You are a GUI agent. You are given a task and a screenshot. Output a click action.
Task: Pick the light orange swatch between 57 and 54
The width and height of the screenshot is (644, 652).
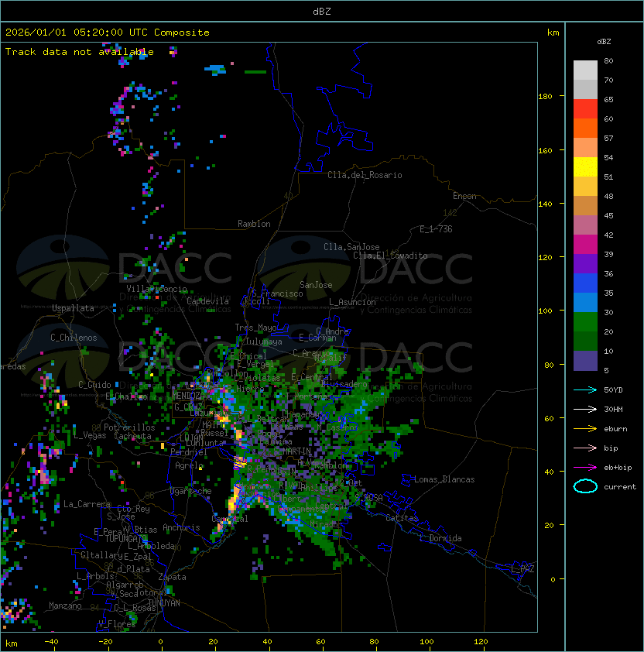point(585,148)
